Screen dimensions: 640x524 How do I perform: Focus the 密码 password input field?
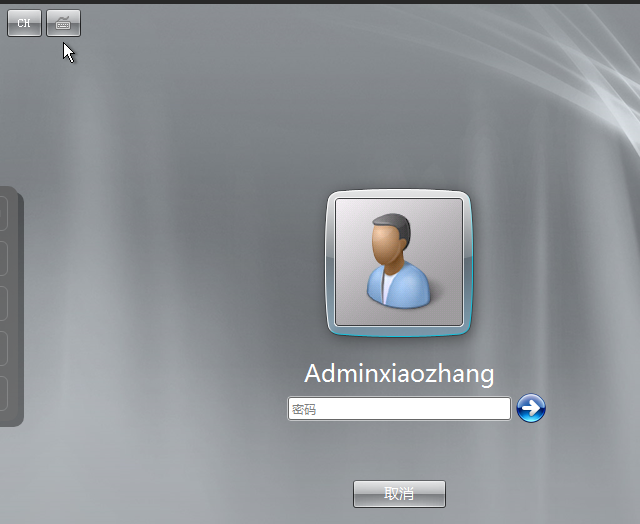[399, 409]
